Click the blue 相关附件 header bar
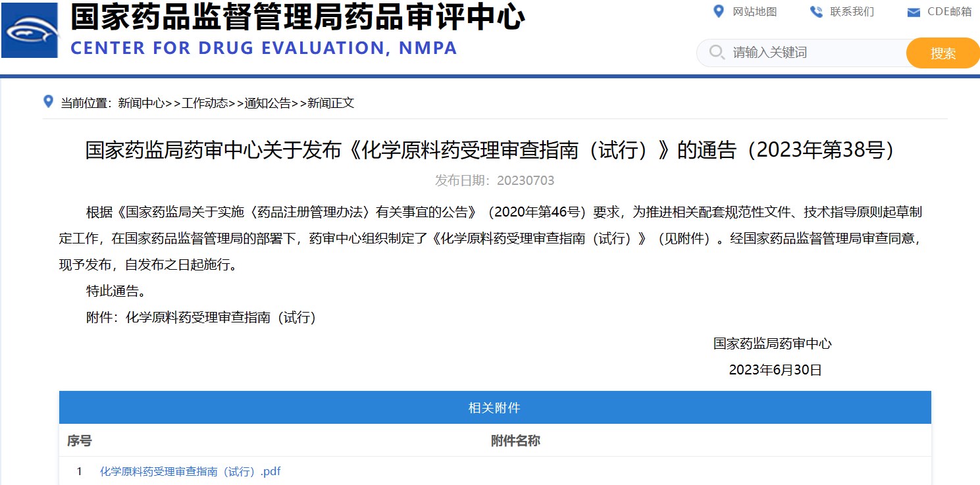 point(494,408)
